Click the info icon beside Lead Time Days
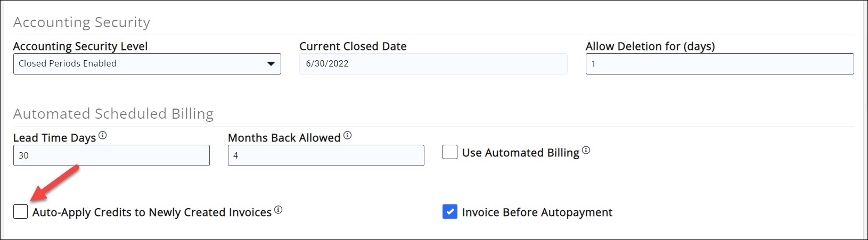This screenshot has height=240, width=868. 103,136
